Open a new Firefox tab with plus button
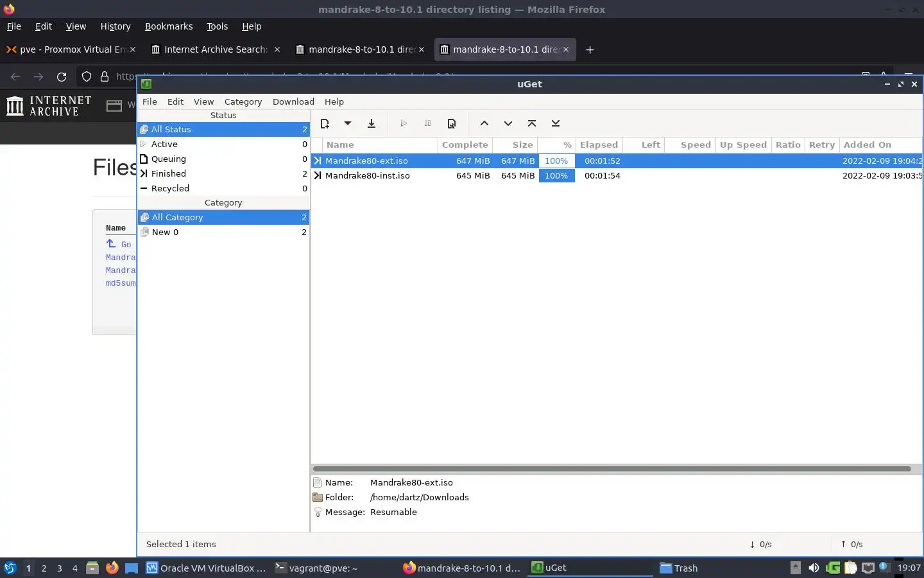 (x=590, y=49)
